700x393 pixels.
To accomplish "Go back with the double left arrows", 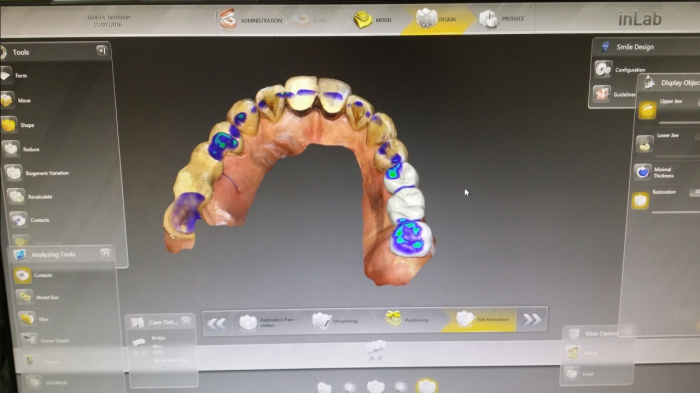I will coord(217,322).
